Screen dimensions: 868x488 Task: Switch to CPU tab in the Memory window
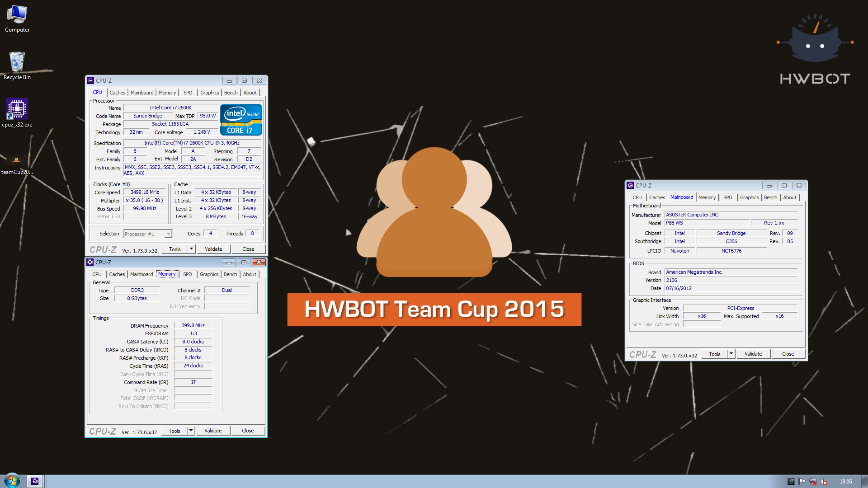(x=97, y=274)
